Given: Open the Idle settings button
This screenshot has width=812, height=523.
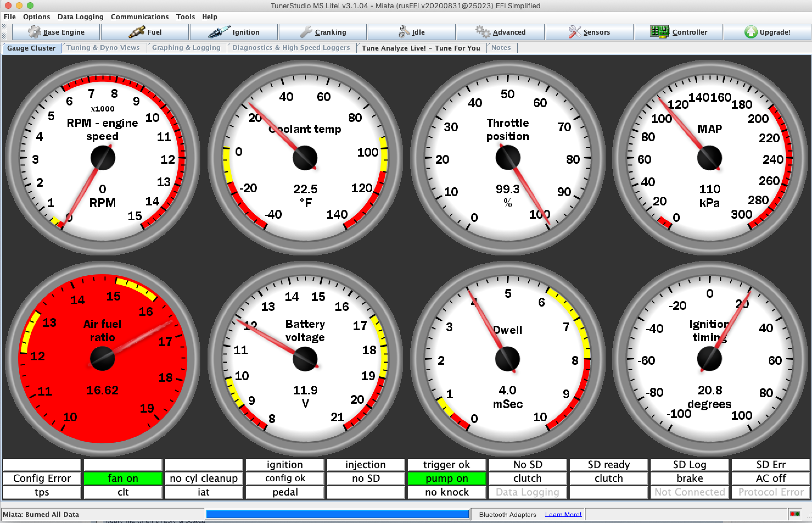Looking at the screenshot, I should click(411, 32).
